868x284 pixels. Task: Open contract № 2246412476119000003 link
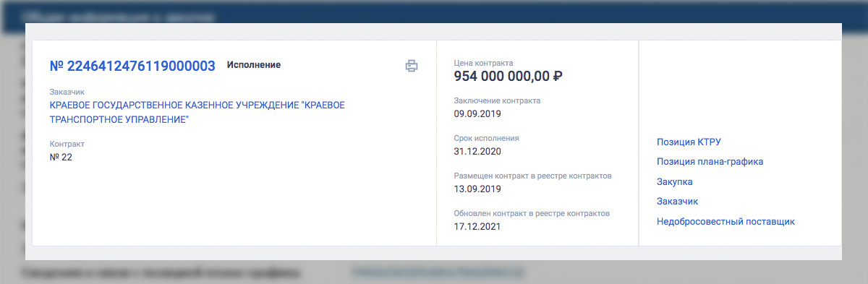click(132, 66)
